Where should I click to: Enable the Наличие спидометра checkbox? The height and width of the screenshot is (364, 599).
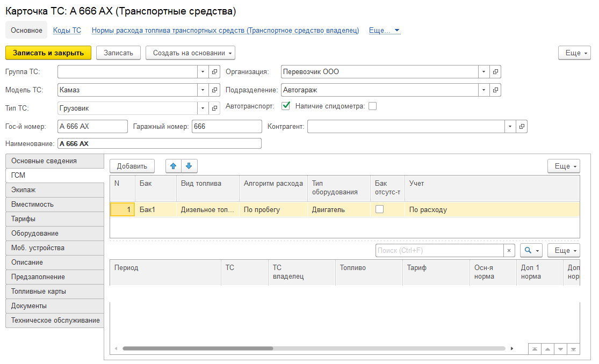coord(372,106)
